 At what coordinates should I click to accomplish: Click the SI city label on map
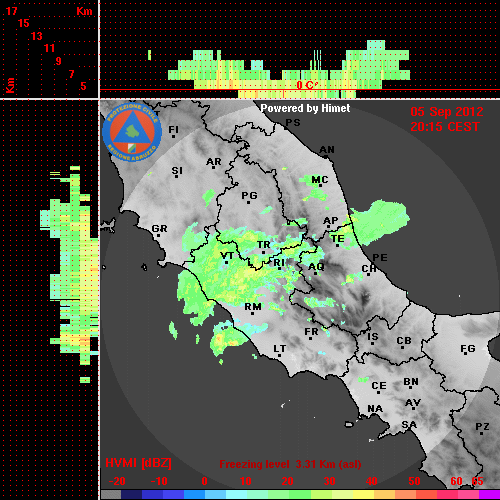click(177, 171)
